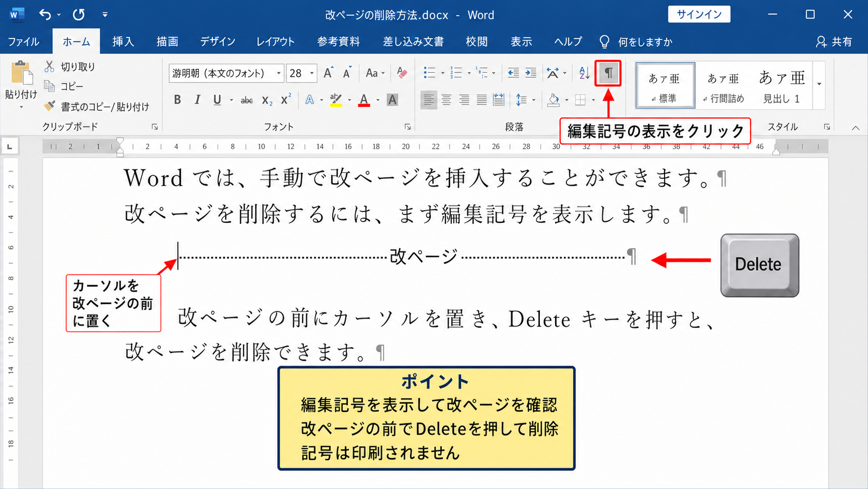The height and width of the screenshot is (489, 868).
Task: Open the ファイル tab
Action: (x=24, y=42)
